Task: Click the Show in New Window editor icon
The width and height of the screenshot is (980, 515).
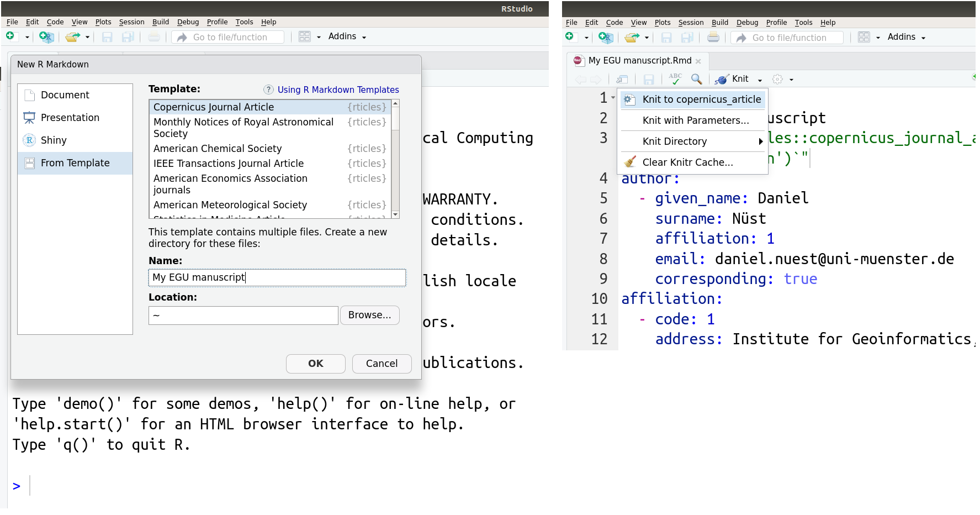Action: tap(622, 79)
